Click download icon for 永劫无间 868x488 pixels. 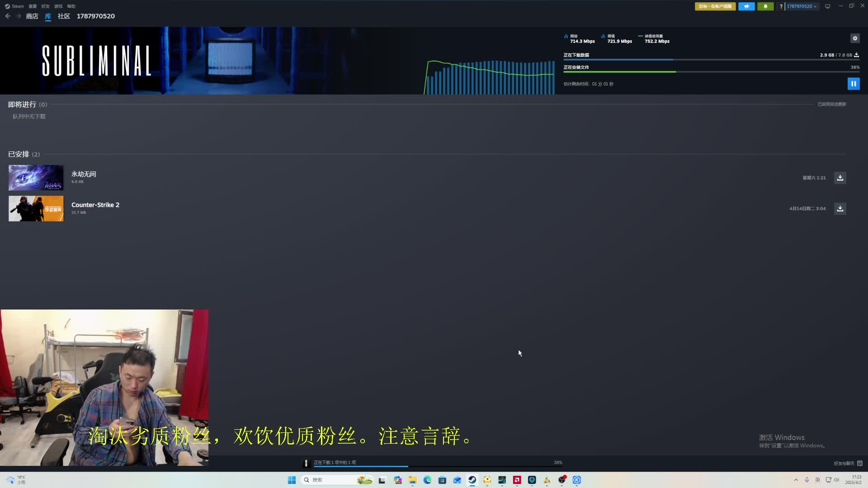[840, 178]
